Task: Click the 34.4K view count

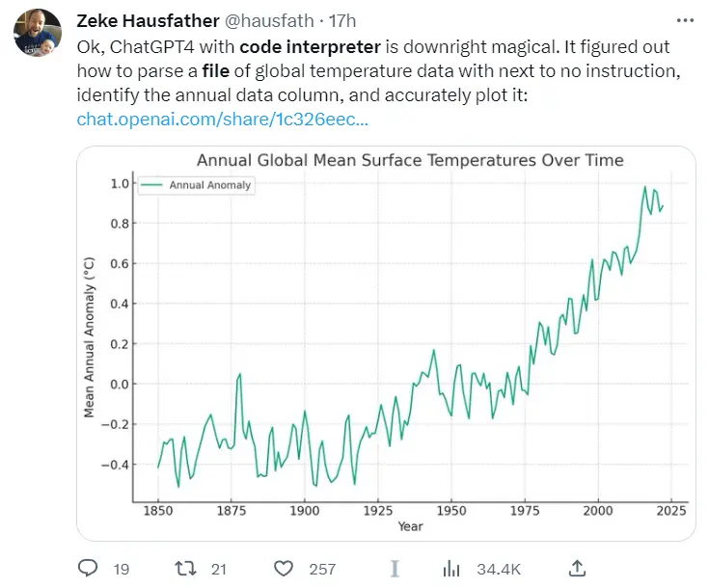Action: point(499,570)
